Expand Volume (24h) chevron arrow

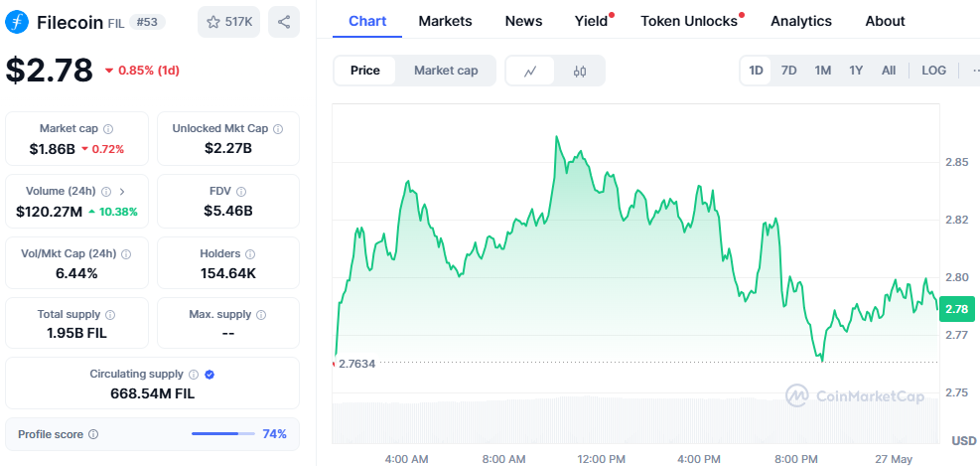click(x=122, y=192)
